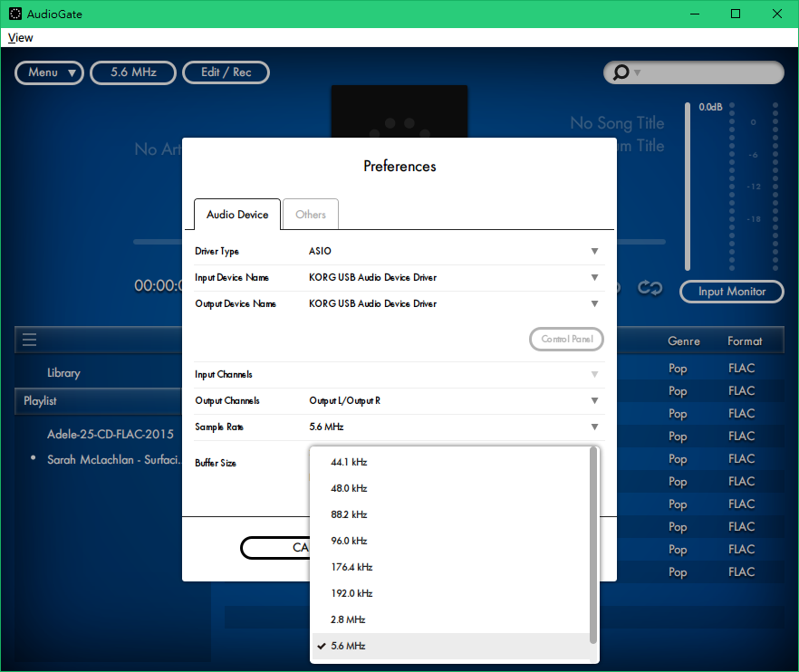
Task: Adjust the volume level slider
Action: point(688,187)
